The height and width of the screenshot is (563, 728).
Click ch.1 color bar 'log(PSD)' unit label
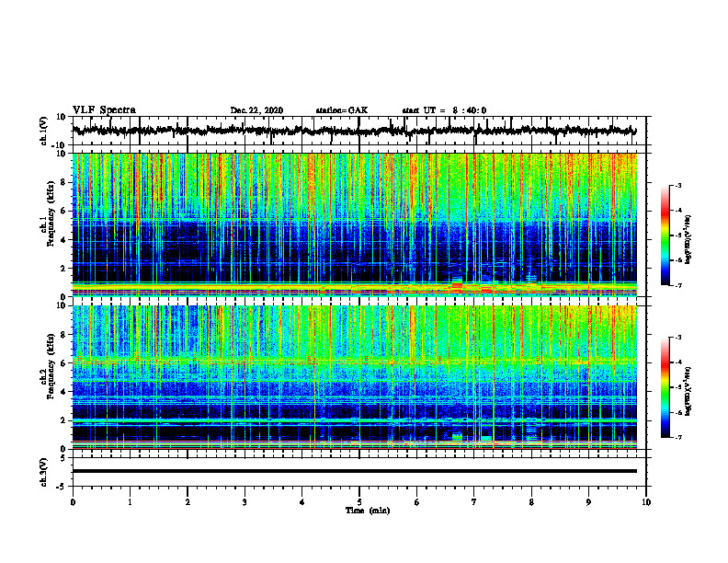coord(688,240)
